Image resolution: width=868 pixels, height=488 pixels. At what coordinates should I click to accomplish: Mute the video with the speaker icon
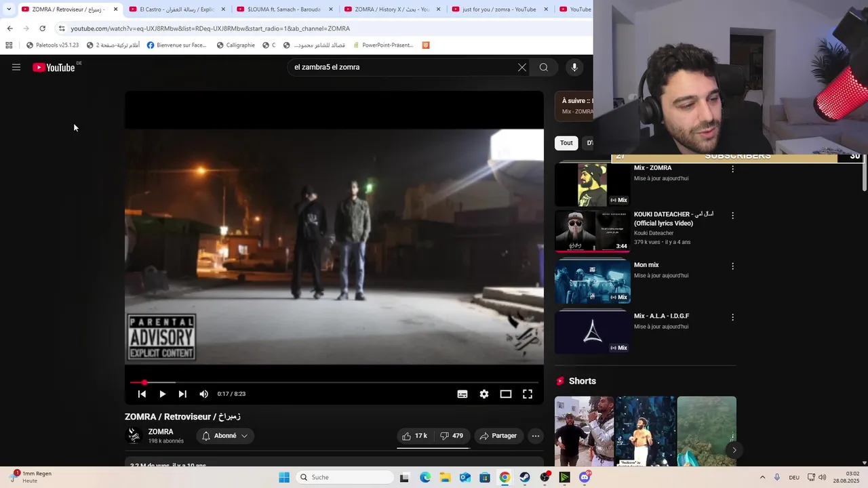(x=204, y=394)
